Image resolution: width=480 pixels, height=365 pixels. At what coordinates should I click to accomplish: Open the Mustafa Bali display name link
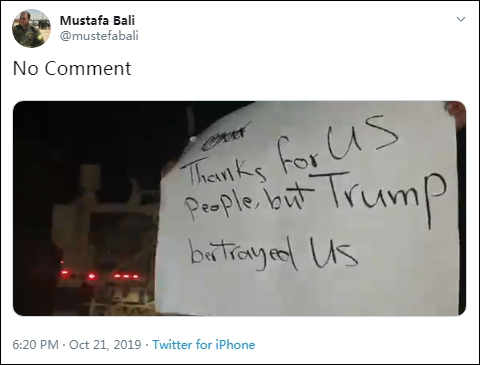point(97,20)
